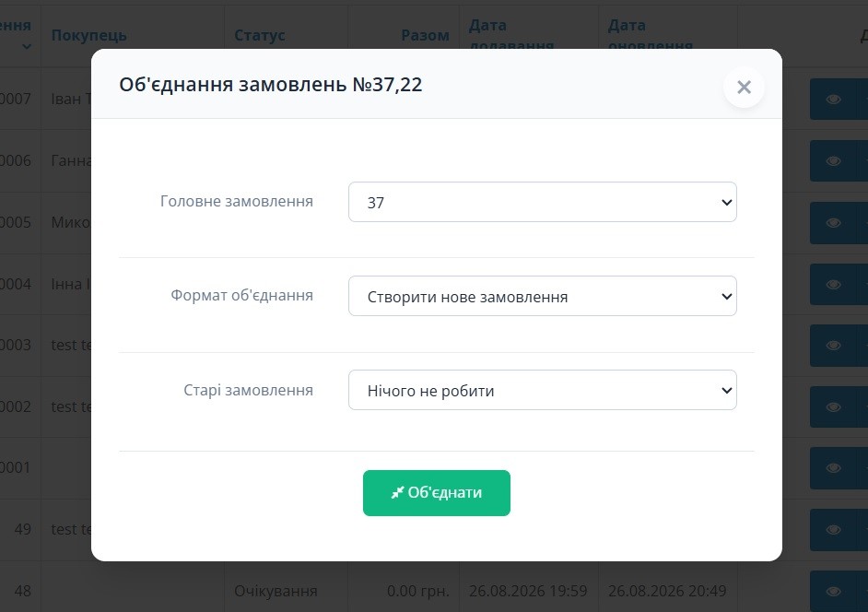868x612 pixels.
Task: Click the view eye icon for order 0001
Action: click(x=834, y=468)
